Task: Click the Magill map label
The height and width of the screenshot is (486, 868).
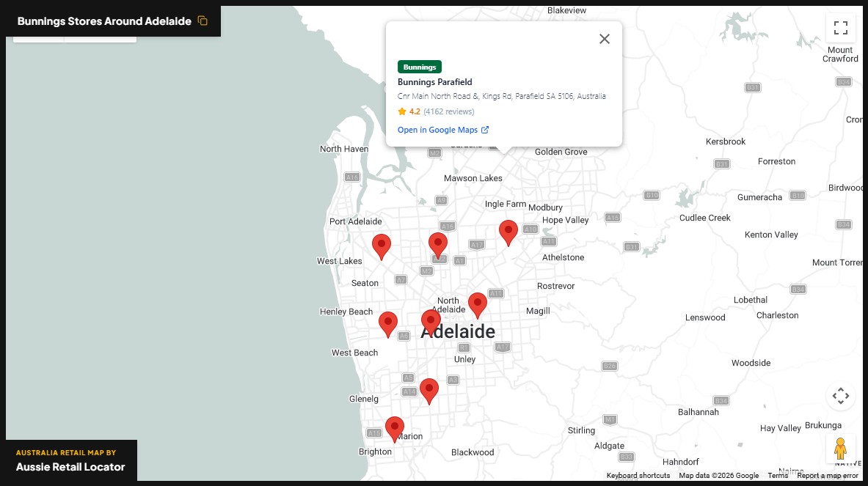Action: pyautogui.click(x=538, y=312)
